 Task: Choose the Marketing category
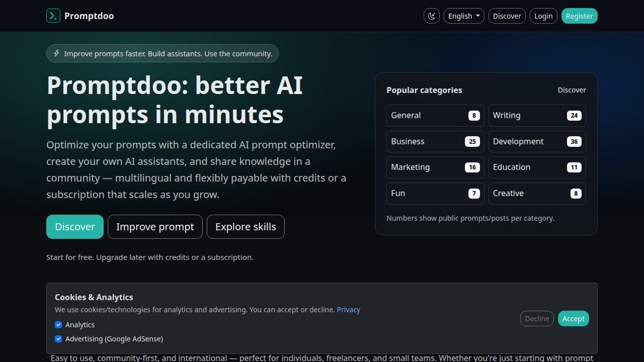pos(435,167)
